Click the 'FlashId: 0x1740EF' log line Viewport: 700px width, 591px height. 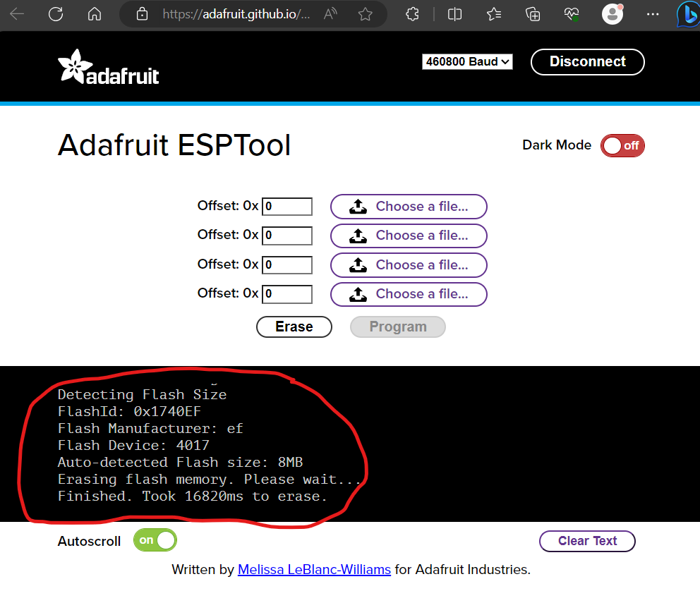(129, 411)
